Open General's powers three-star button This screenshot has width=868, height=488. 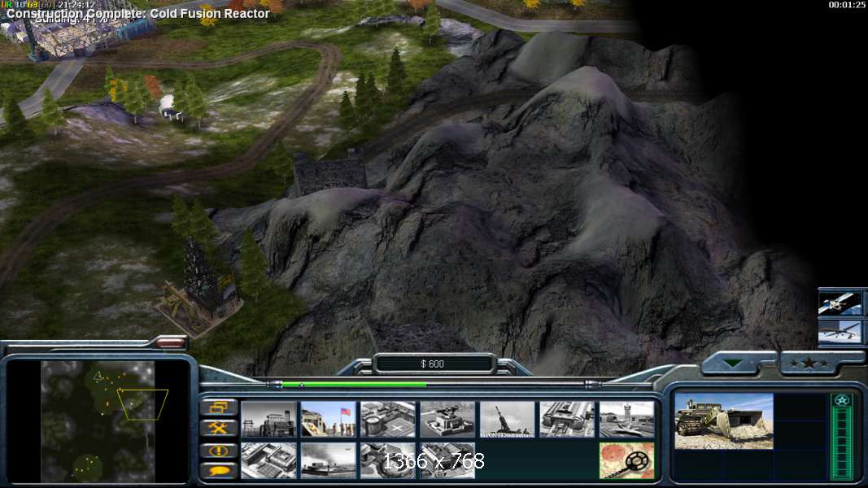(x=809, y=364)
